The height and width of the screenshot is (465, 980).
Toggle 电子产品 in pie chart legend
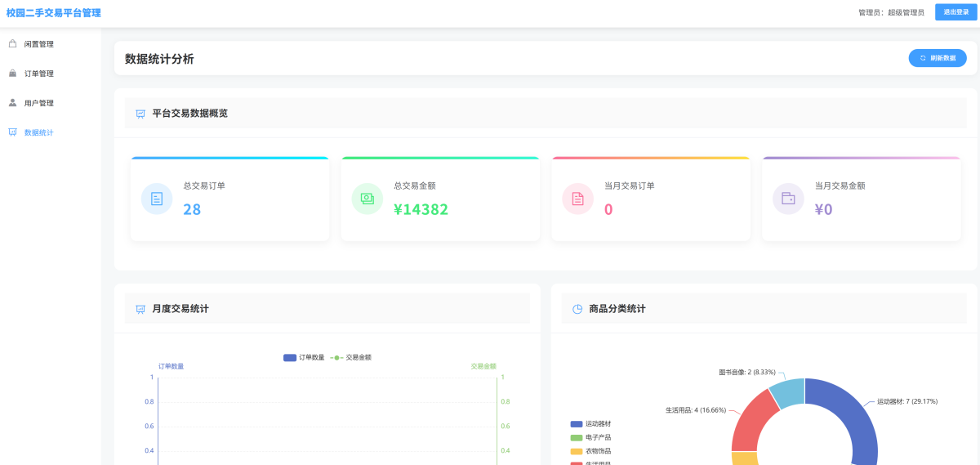point(590,437)
